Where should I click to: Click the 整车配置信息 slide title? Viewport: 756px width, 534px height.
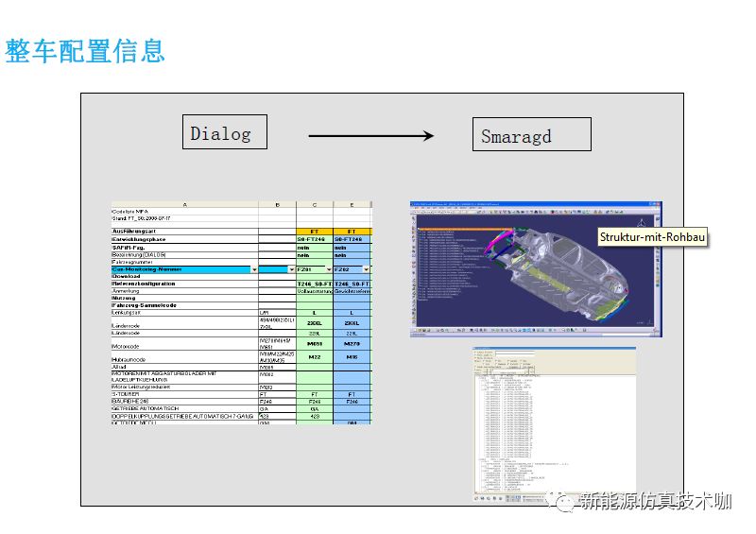click(x=86, y=51)
